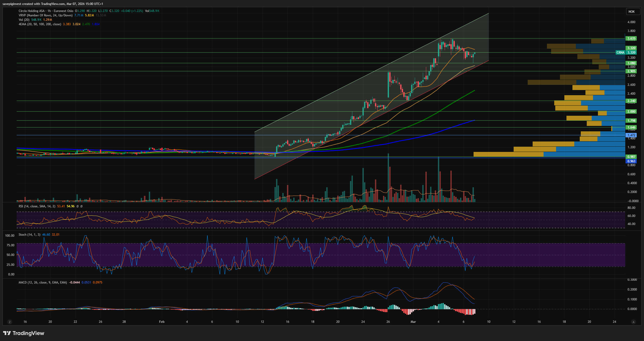Image resolution: width=644 pixels, height=341 pixels.
Task: Click the Mar marker on the time axis
Action: click(413, 322)
